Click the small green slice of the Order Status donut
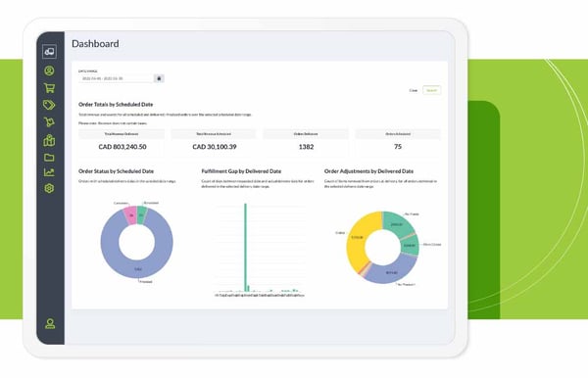This screenshot has width=588, height=378. [141, 215]
